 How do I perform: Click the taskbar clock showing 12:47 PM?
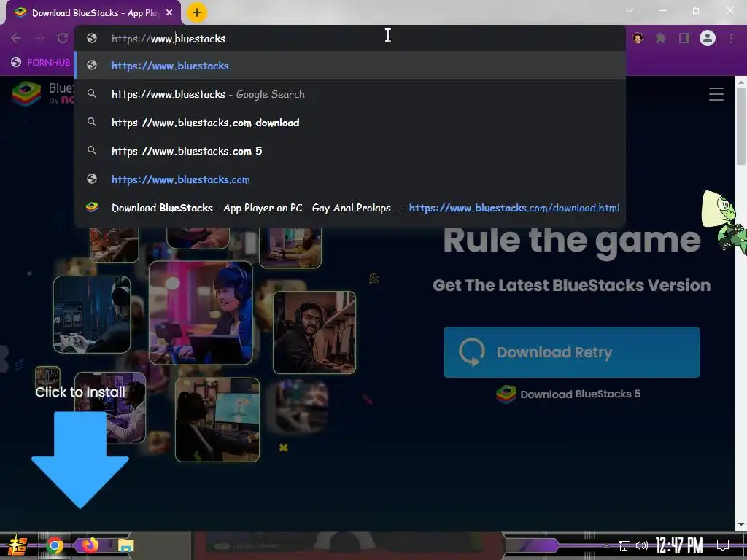click(679, 545)
